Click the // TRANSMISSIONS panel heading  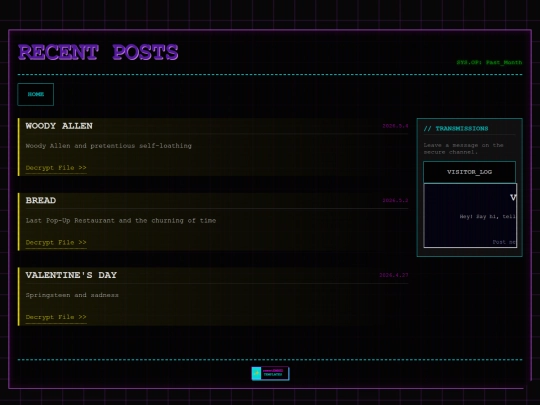pyautogui.click(x=456, y=128)
